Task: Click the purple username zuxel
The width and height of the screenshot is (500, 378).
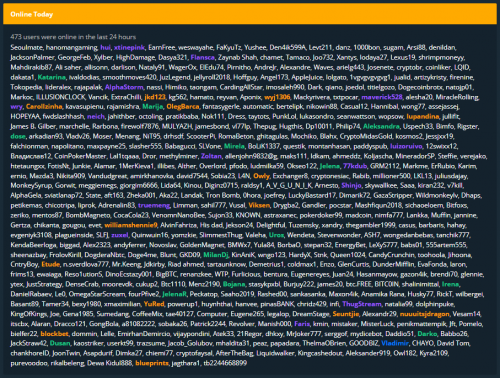Action: pos(120,235)
